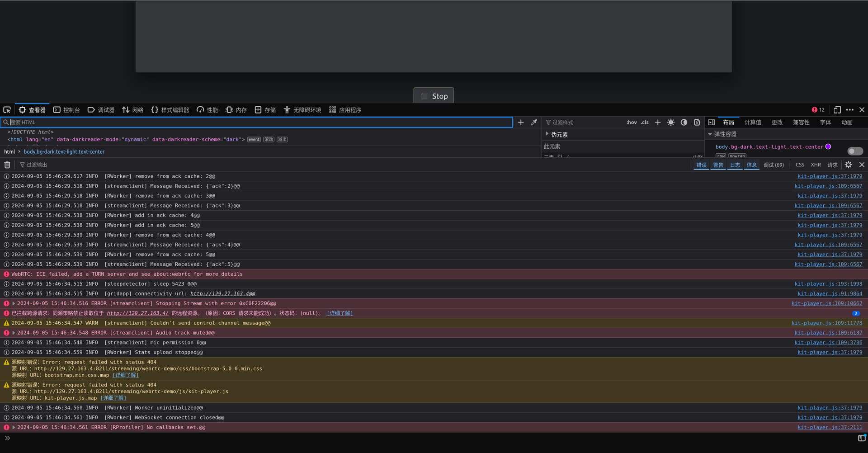Toggle the XHR console filter
This screenshot has width=868, height=453.
pos(816,165)
